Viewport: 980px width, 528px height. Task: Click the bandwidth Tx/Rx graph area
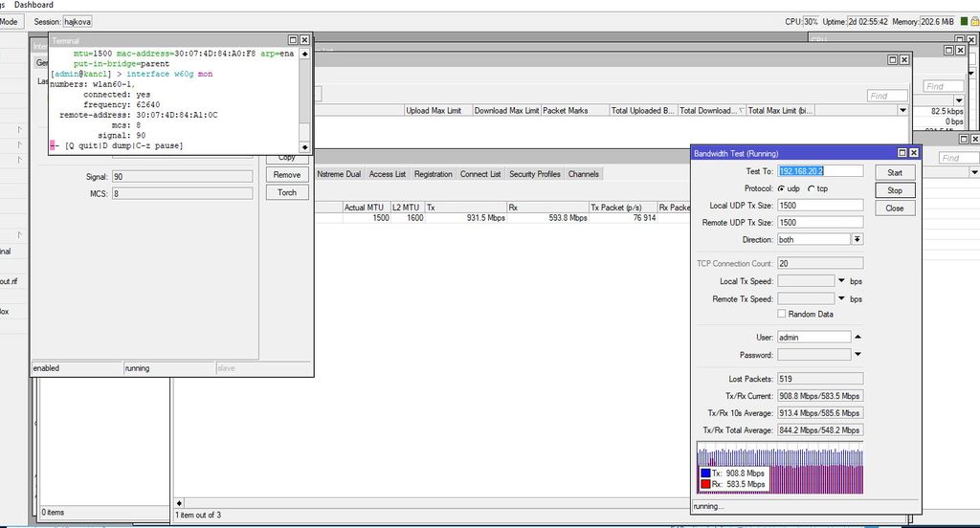pyautogui.click(x=780, y=468)
